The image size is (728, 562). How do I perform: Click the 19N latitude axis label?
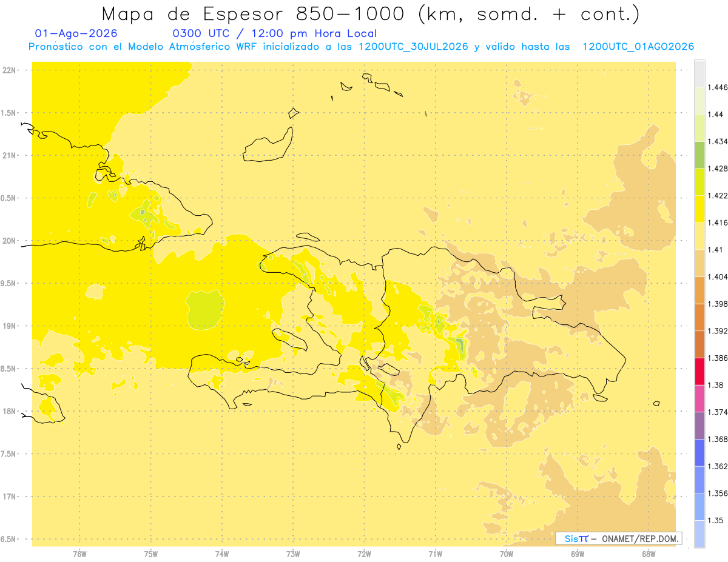tap(10, 326)
